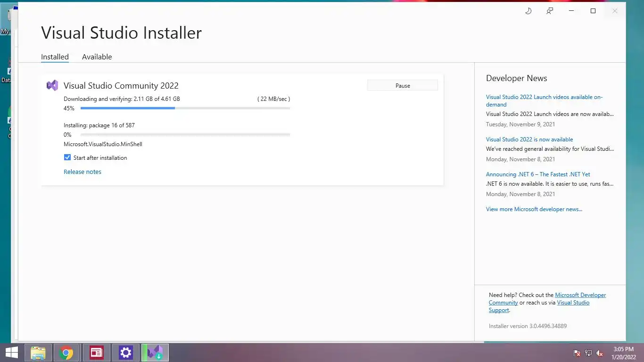Click the 45% download percentage

pos(69,108)
